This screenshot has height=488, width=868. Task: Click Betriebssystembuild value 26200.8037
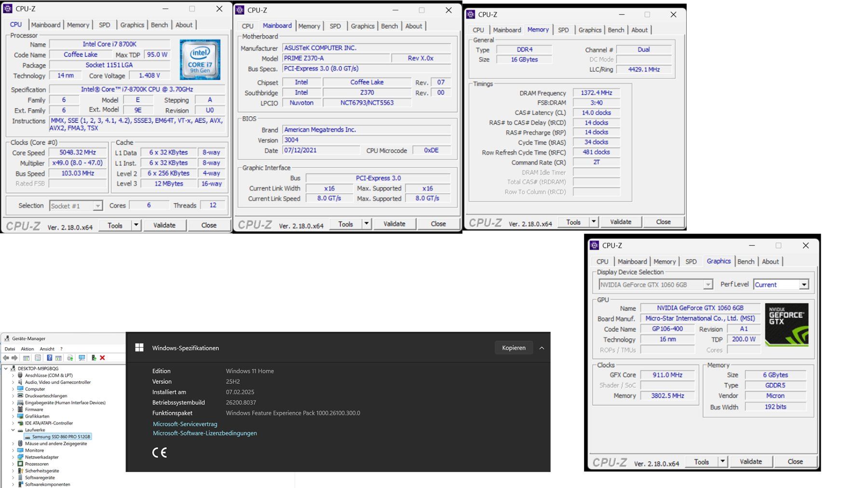241,402
